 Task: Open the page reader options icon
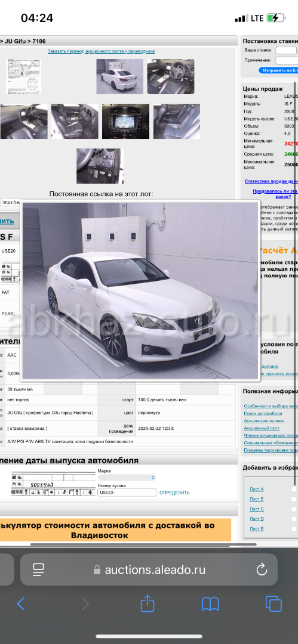point(38,569)
